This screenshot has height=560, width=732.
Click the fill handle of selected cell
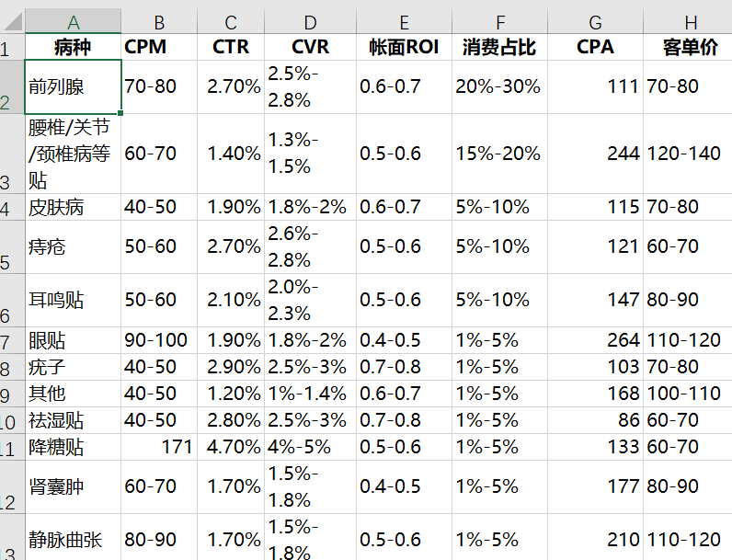click(120, 113)
